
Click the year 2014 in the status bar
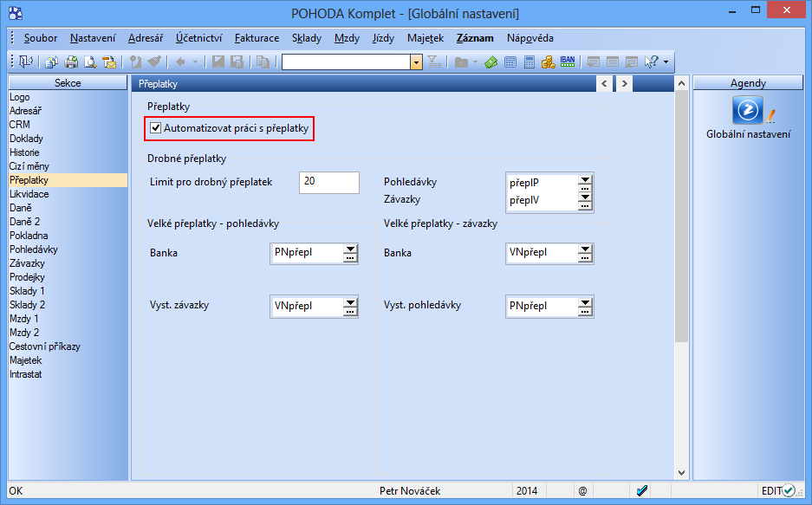527,490
